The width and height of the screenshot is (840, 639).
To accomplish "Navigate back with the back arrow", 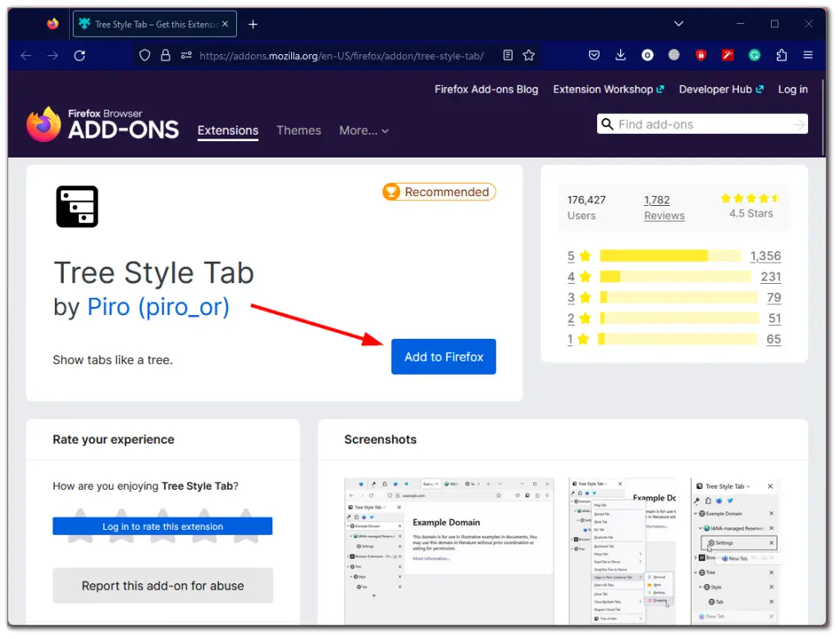I will tap(25, 56).
